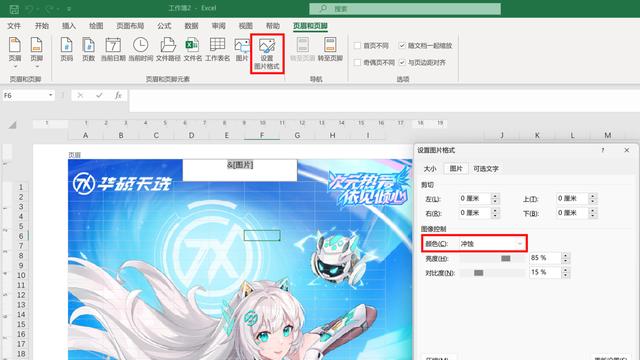Click the Redo arrow in title bar

49,9
